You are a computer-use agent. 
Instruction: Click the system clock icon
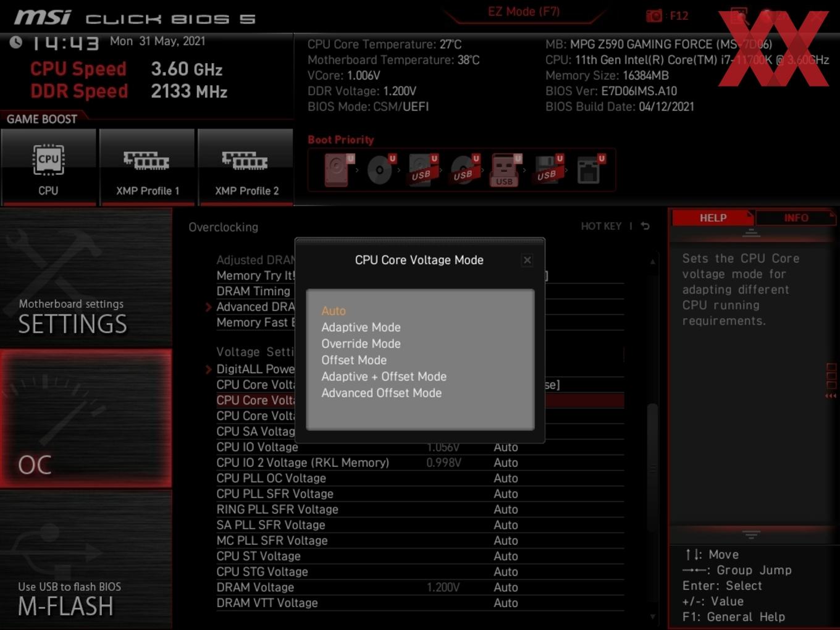pyautogui.click(x=16, y=42)
